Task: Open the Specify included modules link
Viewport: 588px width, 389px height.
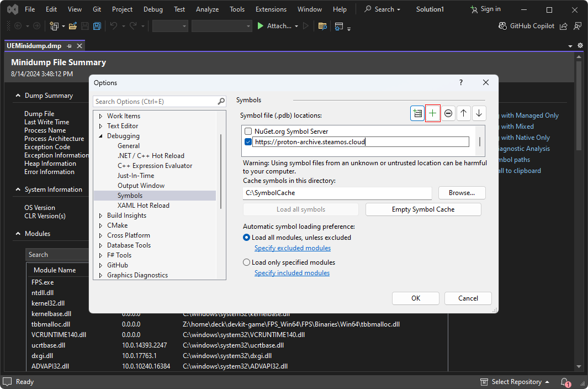Action: [x=292, y=273]
